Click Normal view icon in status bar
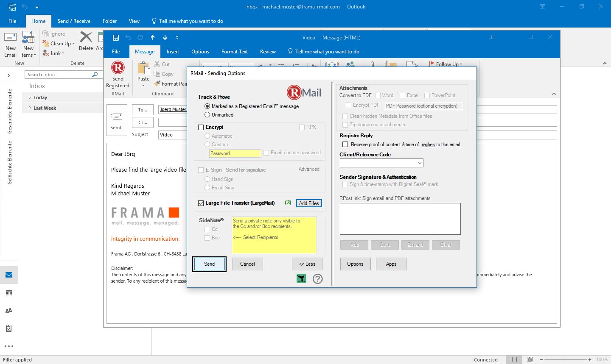This screenshot has height=364, width=611. pyautogui.click(x=514, y=359)
